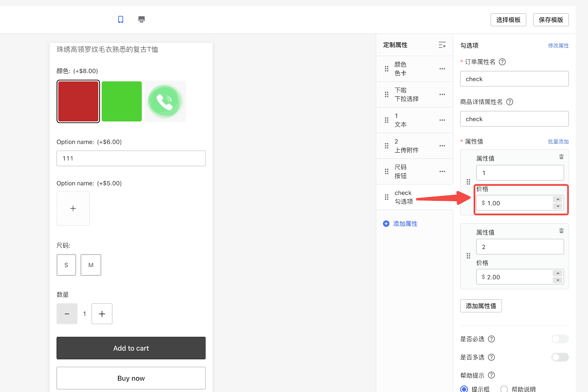Click the 保存模版 button
The height and width of the screenshot is (392, 588).
coord(551,20)
